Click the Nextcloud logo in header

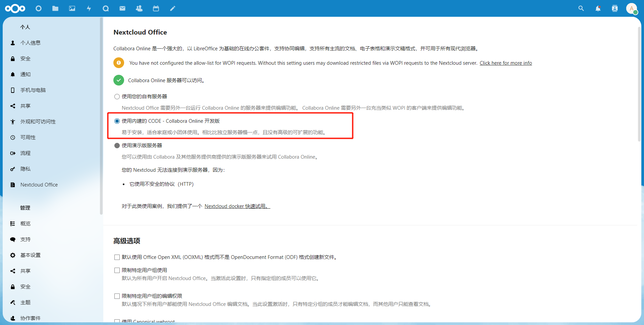point(15,8)
